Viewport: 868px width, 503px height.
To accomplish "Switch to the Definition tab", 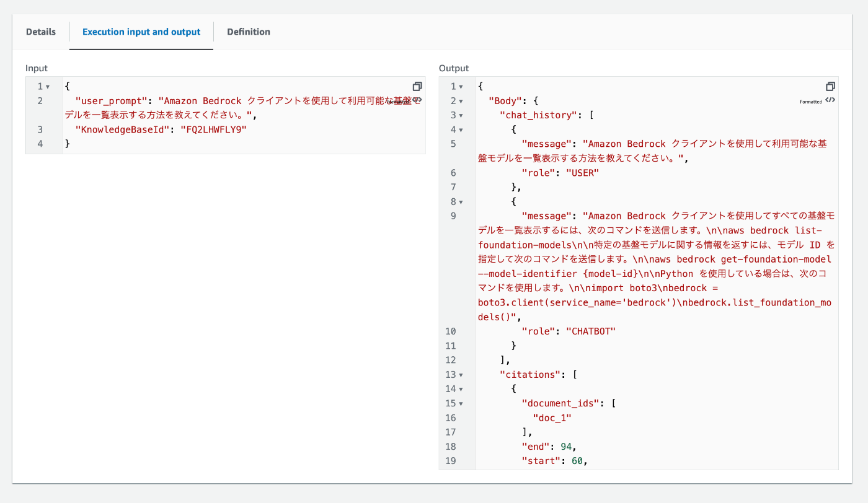I will pos(249,32).
